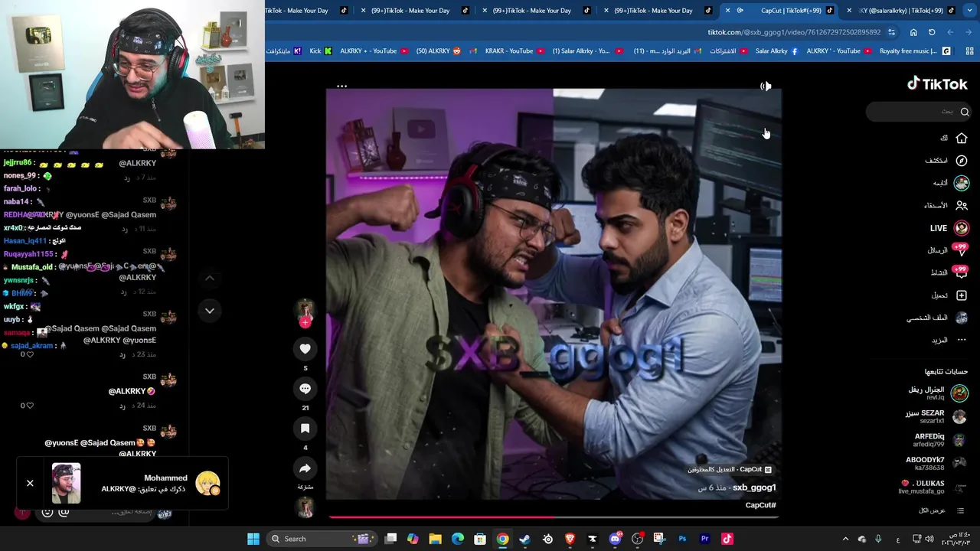The height and width of the screenshot is (551, 980).
Task: Click the CapCut editing label on the video
Action: (729, 469)
